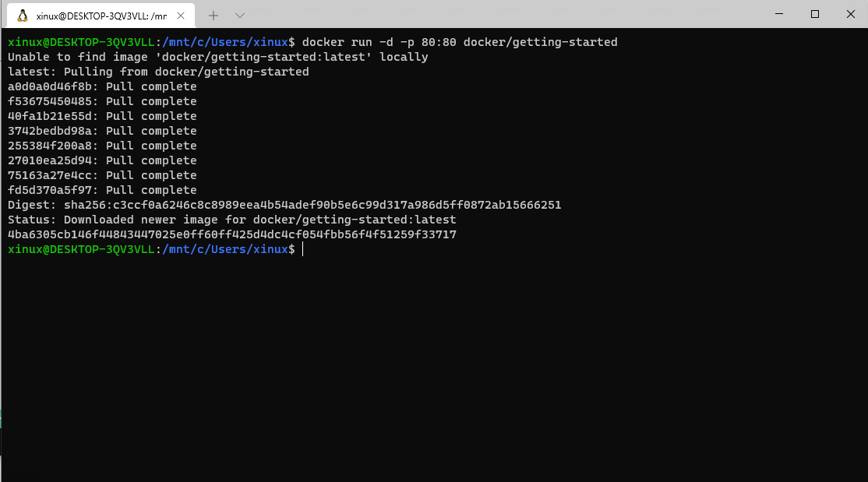Screen dimensions: 868x482
Task: Click the docker run command text
Action: coord(459,42)
